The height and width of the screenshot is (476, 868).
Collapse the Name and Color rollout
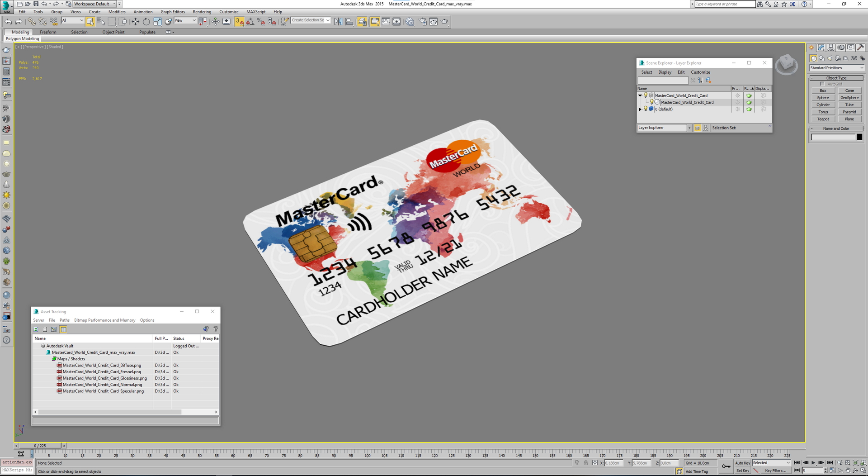(x=836, y=129)
